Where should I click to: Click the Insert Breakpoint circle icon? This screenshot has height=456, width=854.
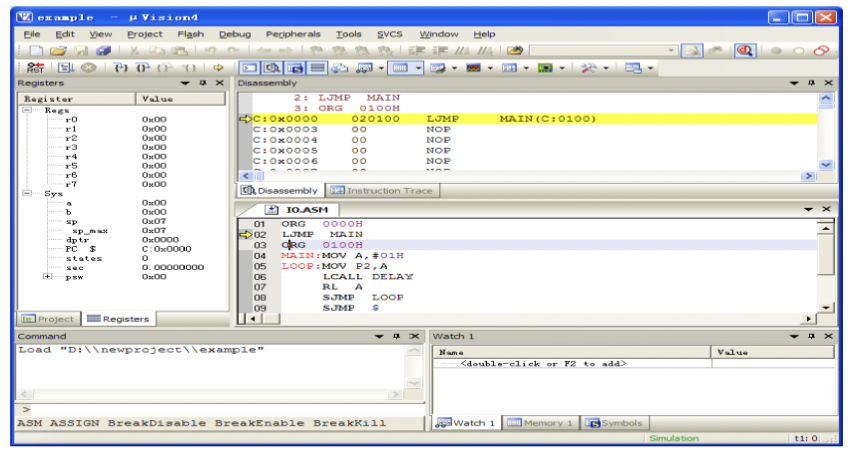[x=776, y=51]
